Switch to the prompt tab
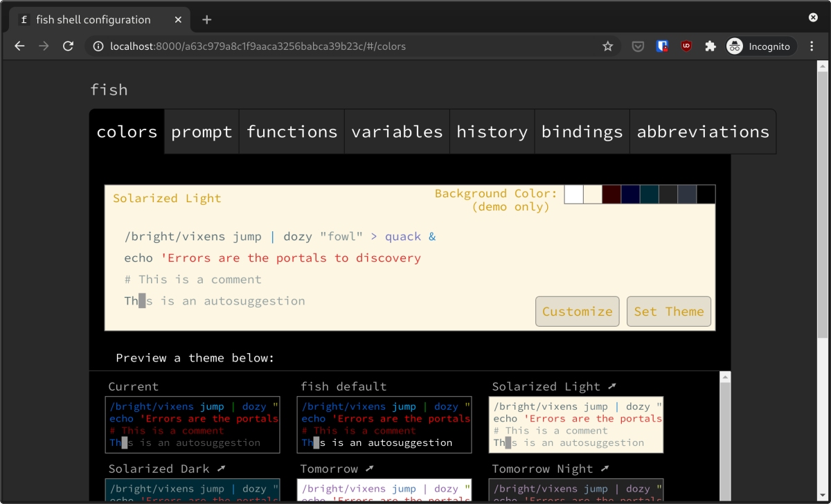Screen dimensions: 831x504 (x=202, y=132)
